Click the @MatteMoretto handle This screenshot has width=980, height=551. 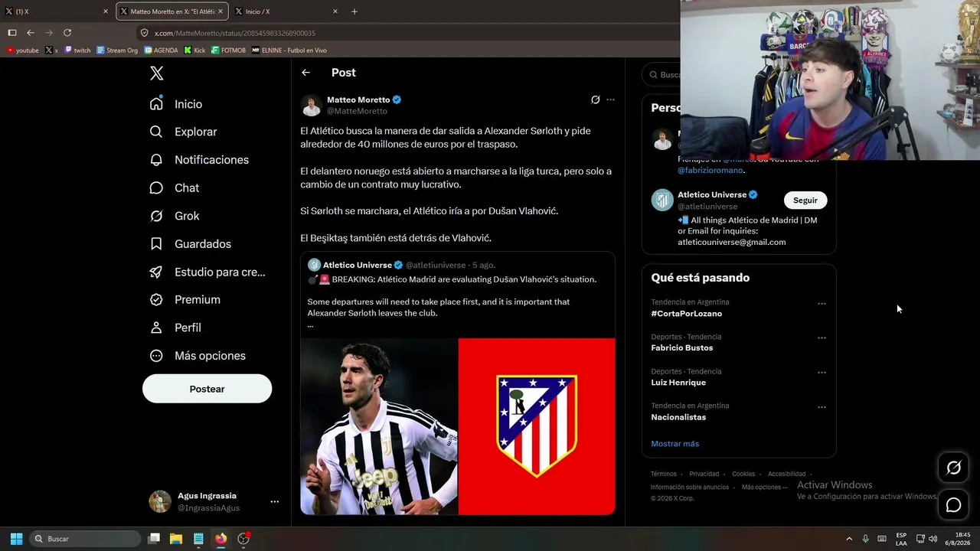pos(357,111)
